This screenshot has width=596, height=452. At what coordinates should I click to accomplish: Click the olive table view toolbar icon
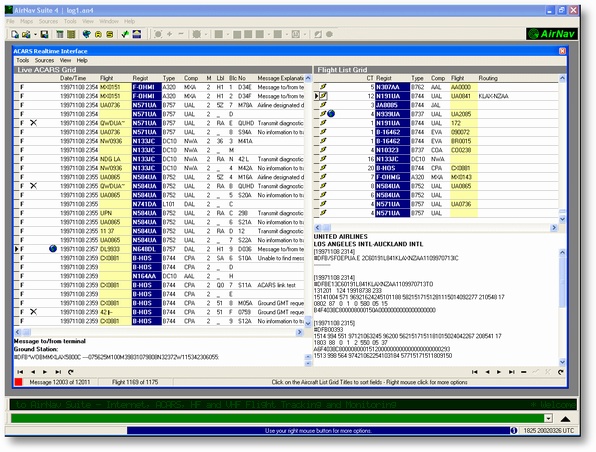(x=71, y=35)
